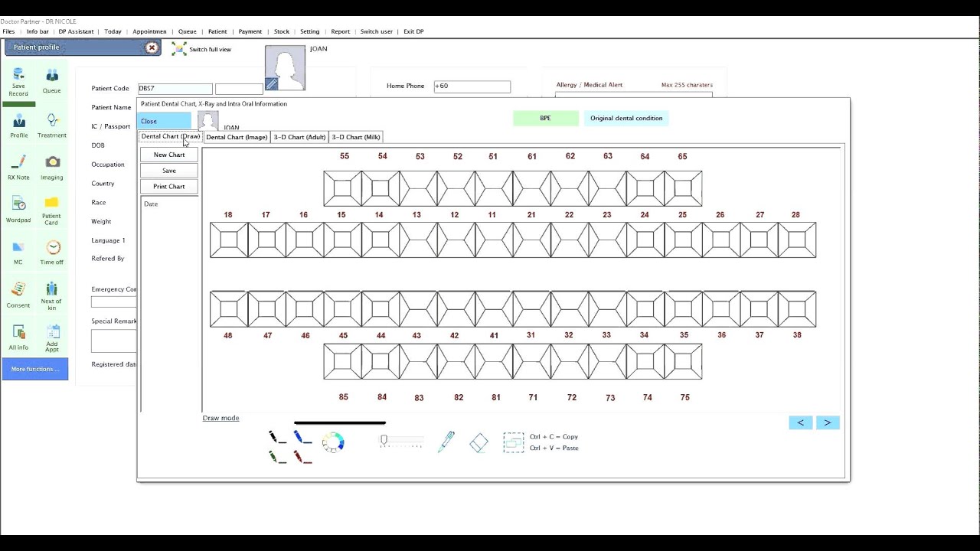Click Original dental condition button
The height and width of the screenshot is (551, 980).
[626, 118]
